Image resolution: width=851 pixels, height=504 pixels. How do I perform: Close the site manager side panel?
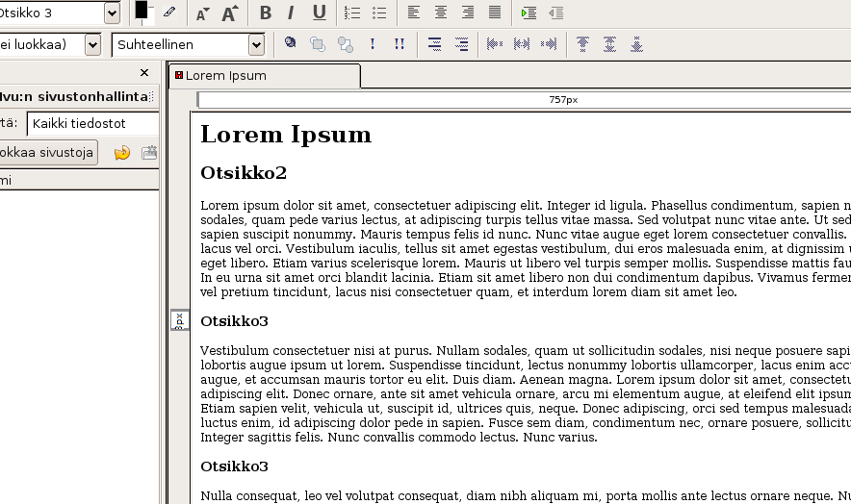tap(144, 73)
